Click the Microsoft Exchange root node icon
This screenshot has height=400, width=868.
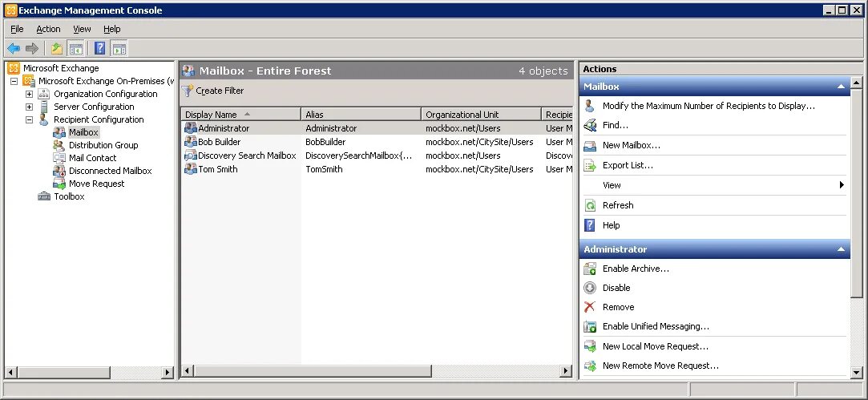14,68
